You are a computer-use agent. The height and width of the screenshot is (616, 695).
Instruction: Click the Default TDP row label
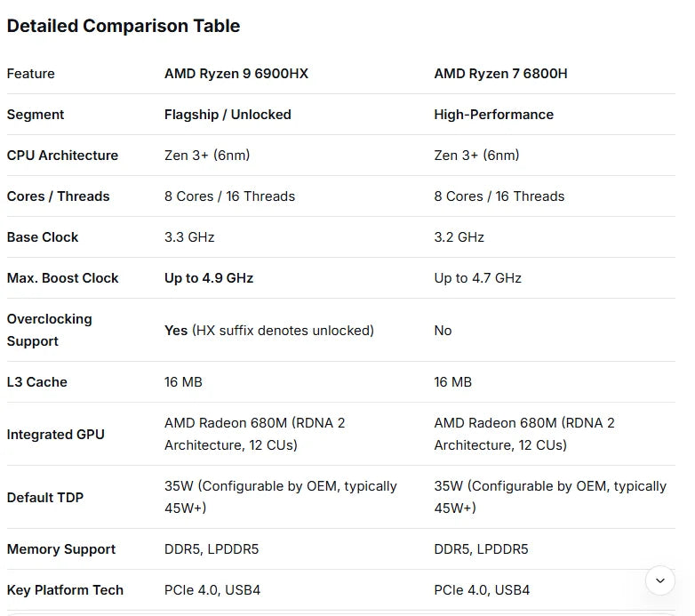coord(44,498)
